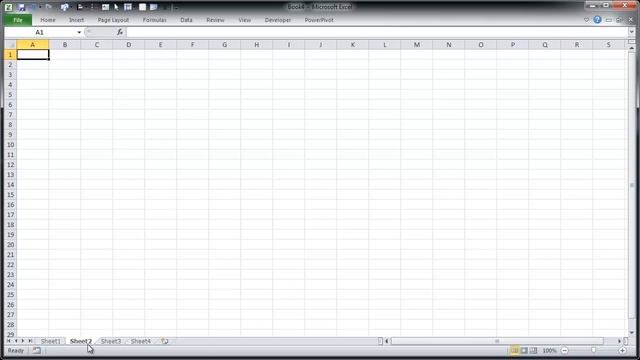Select column header S

609,44
